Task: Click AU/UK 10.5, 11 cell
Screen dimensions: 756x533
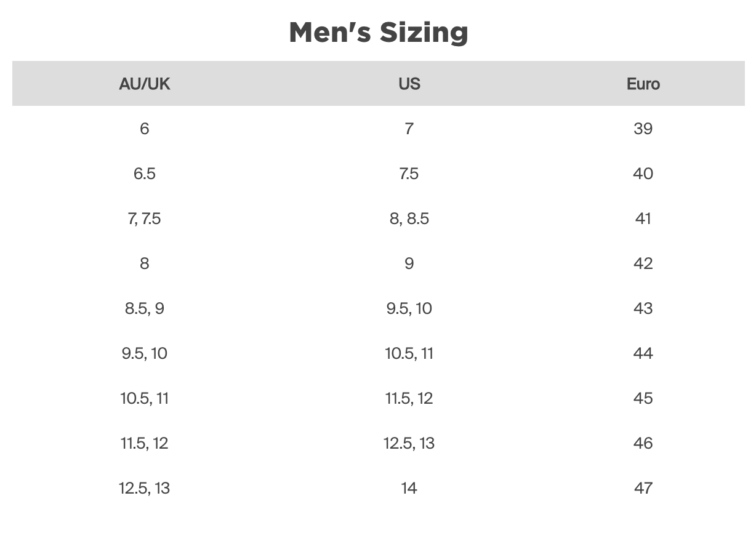Action: point(145,398)
